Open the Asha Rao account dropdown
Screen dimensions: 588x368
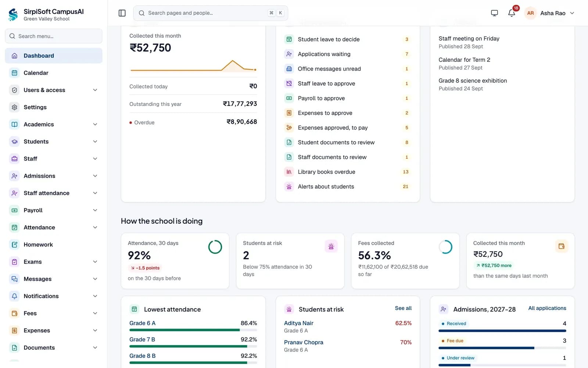click(550, 13)
